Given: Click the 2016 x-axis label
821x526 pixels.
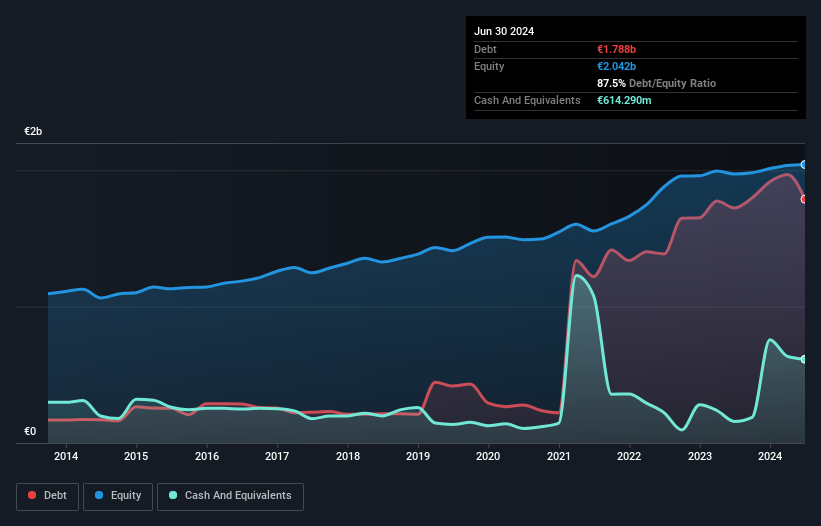Looking at the screenshot, I should click(207, 456).
